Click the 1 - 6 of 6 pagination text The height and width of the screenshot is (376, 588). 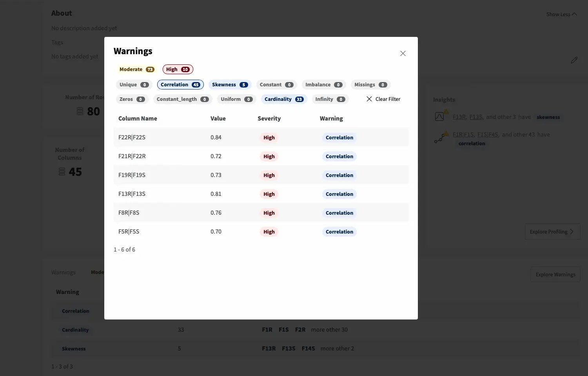(124, 250)
